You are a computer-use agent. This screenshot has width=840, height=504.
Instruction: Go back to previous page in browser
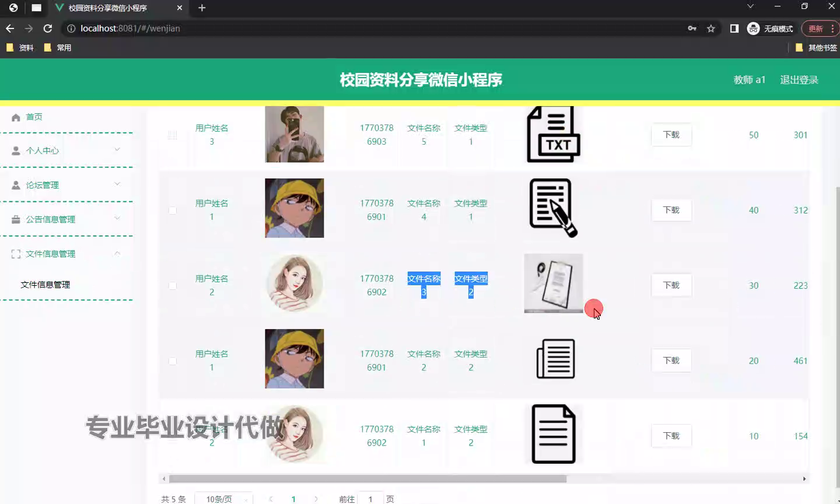click(x=10, y=28)
